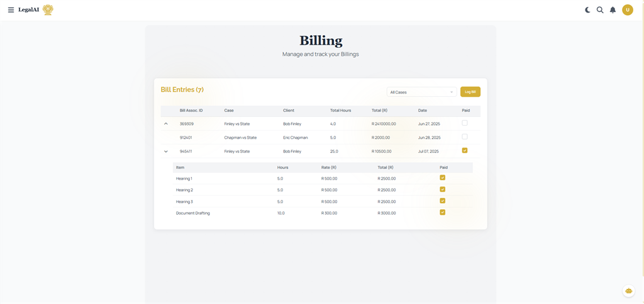
Task: Toggle dark mode moon icon
Action: tap(587, 10)
